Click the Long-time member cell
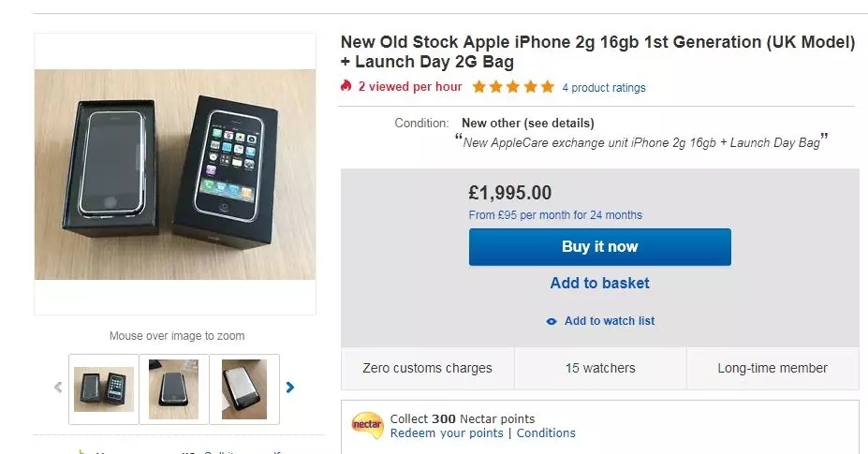The height and width of the screenshot is (454, 868). tap(772, 368)
